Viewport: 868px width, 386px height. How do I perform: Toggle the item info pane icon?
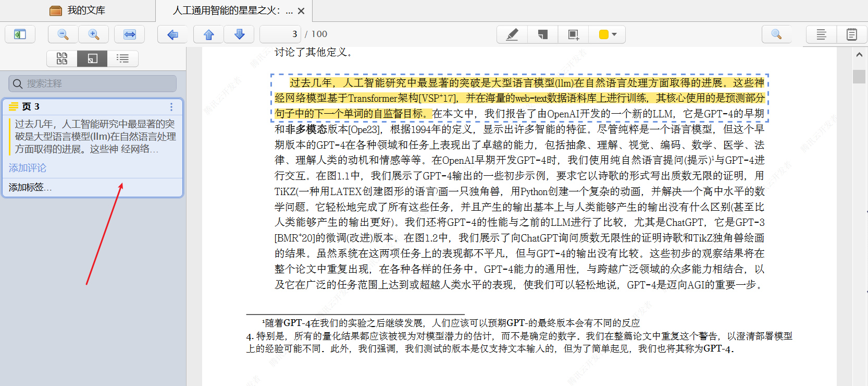821,34
